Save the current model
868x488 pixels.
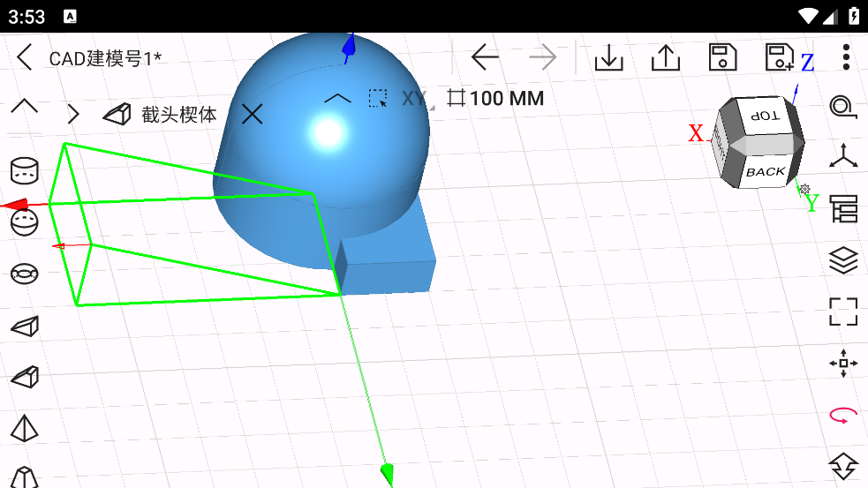click(722, 57)
